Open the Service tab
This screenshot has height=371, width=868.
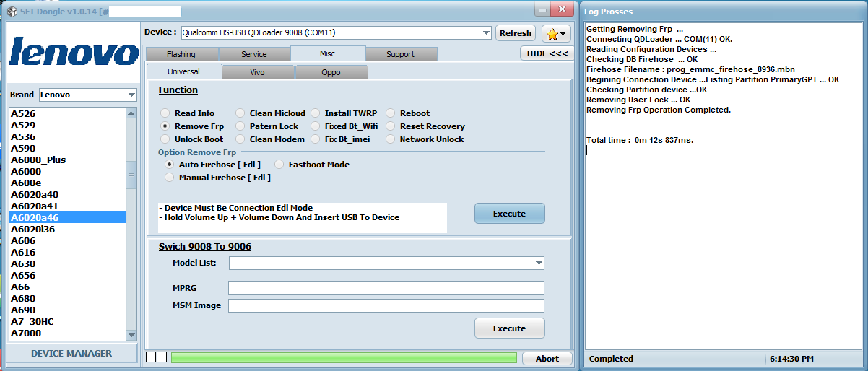pyautogui.click(x=254, y=54)
